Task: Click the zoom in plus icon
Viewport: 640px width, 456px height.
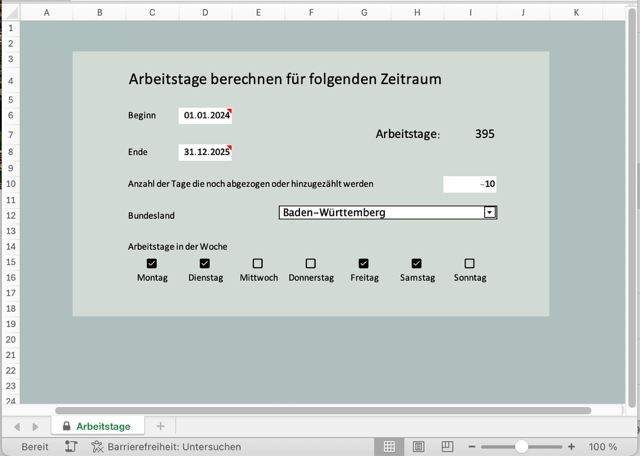Action: pyautogui.click(x=572, y=447)
